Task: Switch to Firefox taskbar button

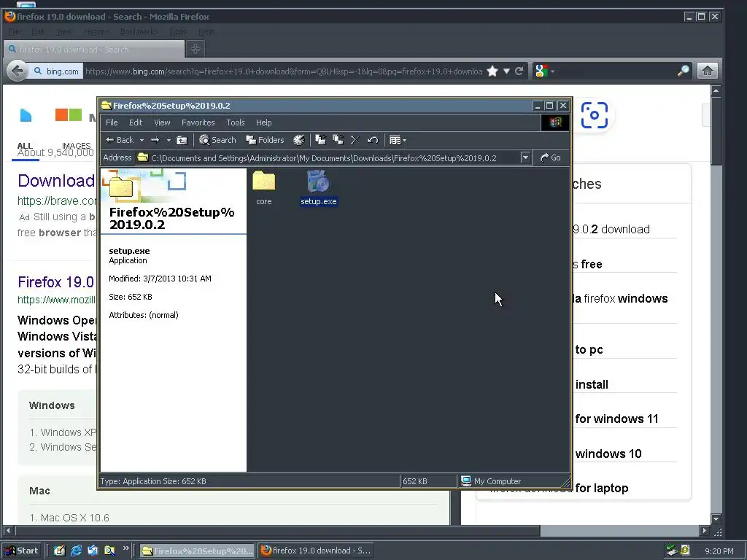Action: (x=317, y=551)
